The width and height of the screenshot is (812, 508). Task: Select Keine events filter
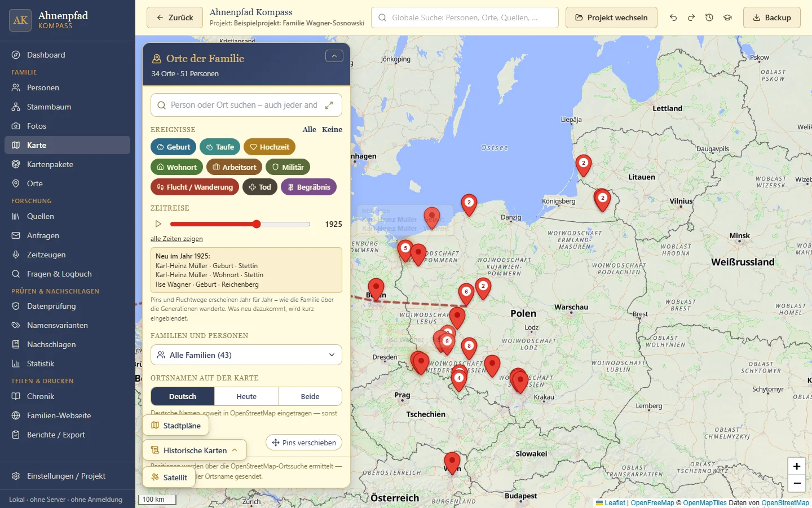(332, 129)
